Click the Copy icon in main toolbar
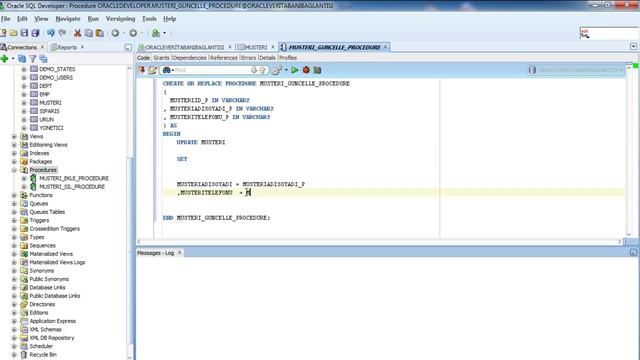Screen dimensions: 640x360 pos(88,33)
